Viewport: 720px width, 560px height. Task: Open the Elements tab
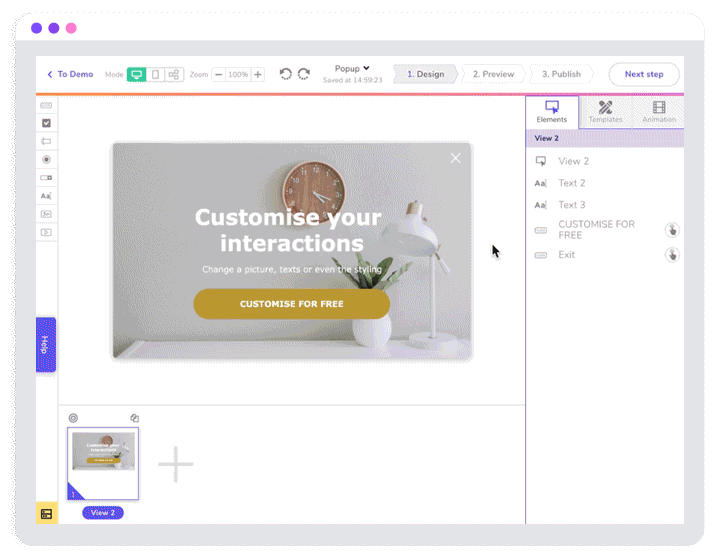[552, 112]
